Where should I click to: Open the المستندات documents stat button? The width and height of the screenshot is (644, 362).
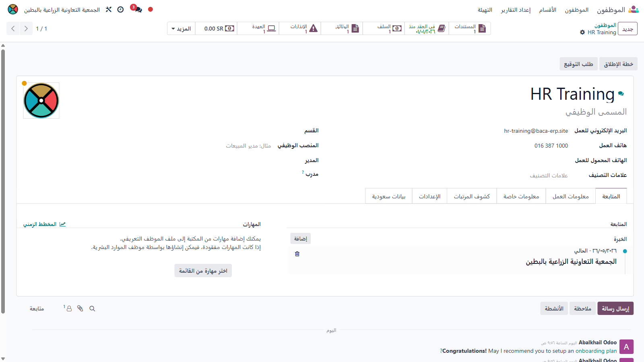point(470,29)
